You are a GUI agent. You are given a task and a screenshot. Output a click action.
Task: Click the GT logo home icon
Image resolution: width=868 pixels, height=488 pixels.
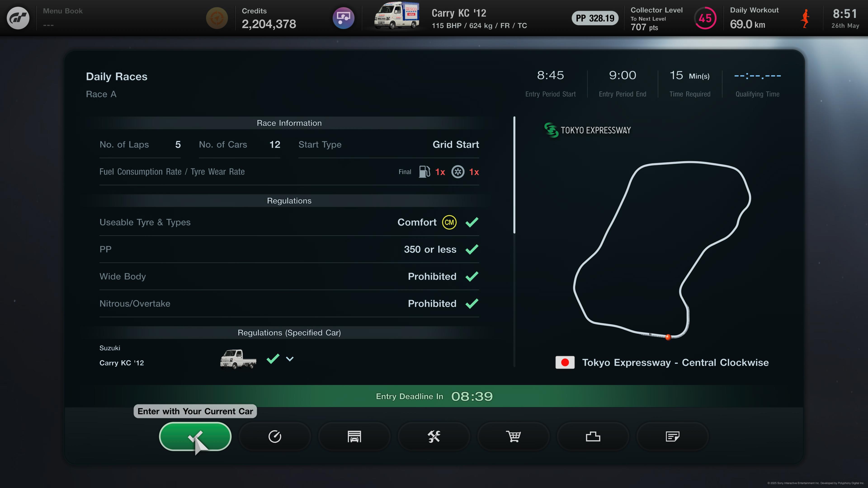point(18,18)
